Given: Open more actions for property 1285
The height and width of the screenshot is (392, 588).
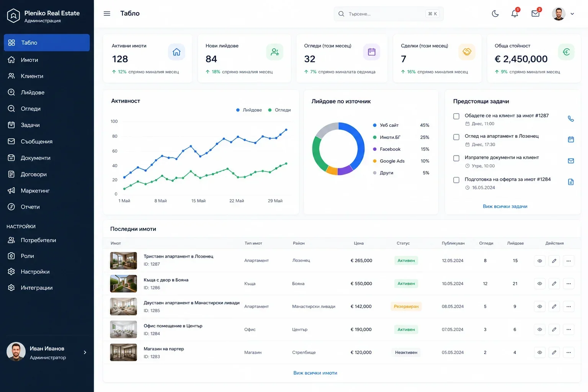Looking at the screenshot, I should [568, 307].
